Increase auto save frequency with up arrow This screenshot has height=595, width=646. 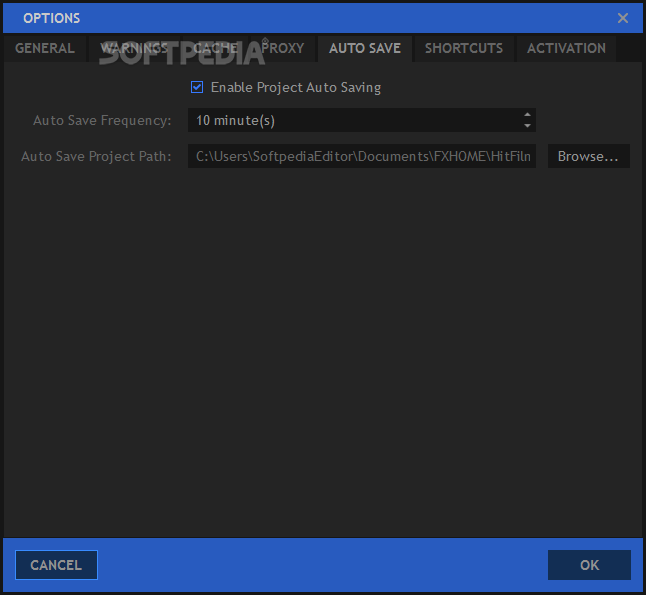pos(527,115)
